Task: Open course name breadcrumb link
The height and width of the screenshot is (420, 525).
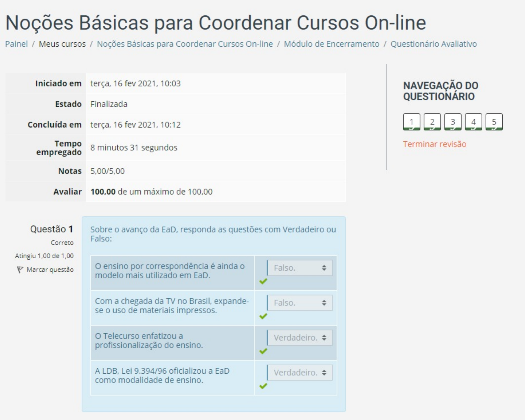Action: (185, 44)
